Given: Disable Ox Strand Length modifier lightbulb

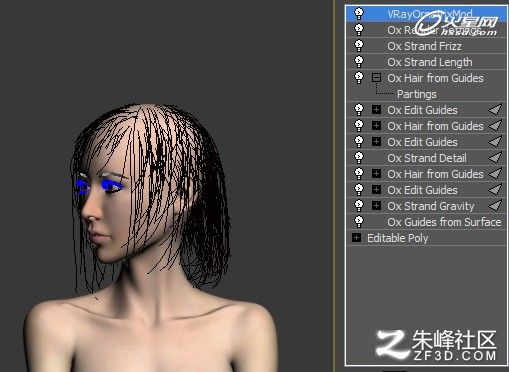Looking at the screenshot, I should click(359, 62).
